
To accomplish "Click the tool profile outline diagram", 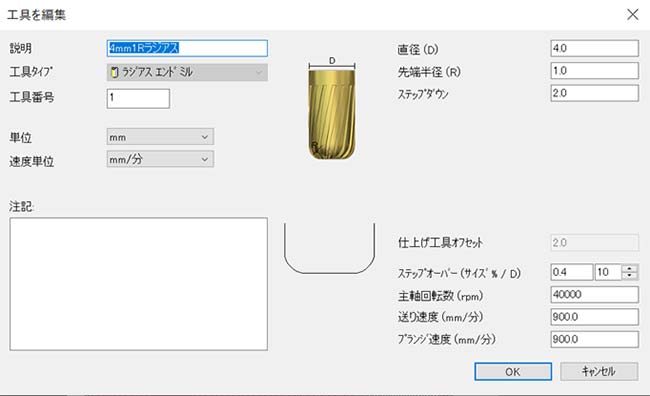I will (x=330, y=248).
